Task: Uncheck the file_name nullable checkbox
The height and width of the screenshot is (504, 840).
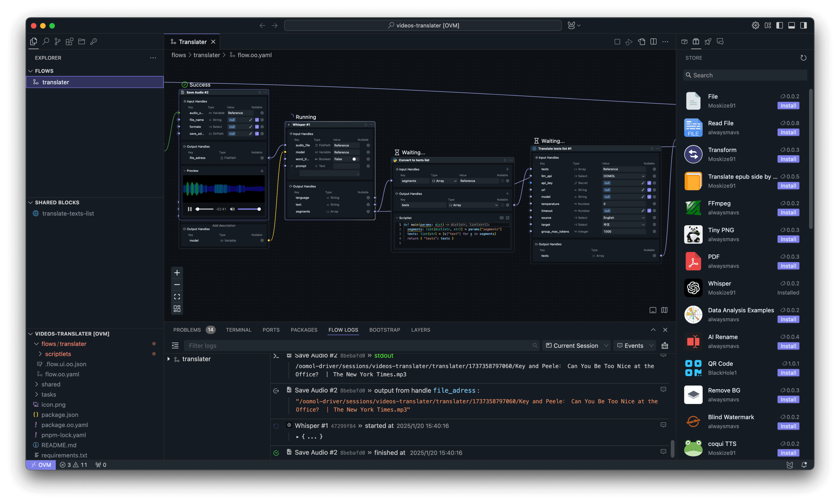Action: point(257,120)
